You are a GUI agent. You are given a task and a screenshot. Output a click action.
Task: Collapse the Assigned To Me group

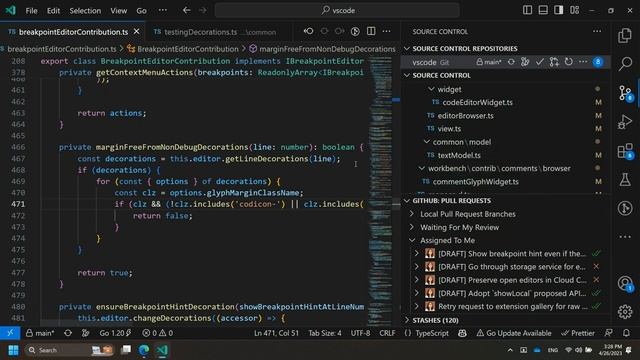click(x=447, y=240)
